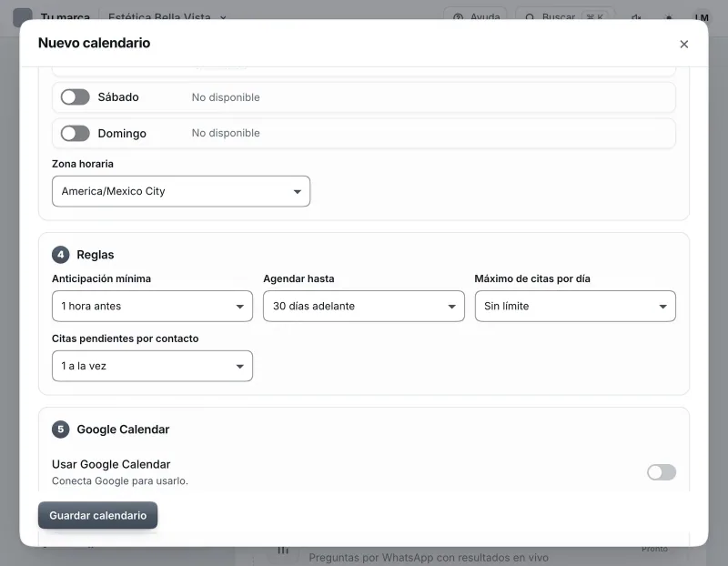Screen dimensions: 728x566
Task: Click the Reglas section heading
Action: pyautogui.click(x=96, y=255)
